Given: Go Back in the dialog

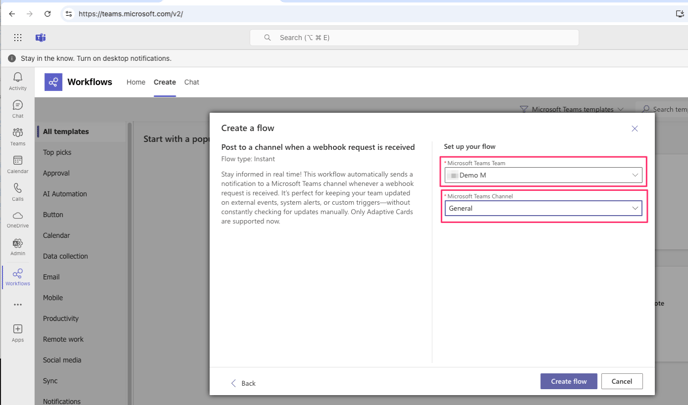Looking at the screenshot, I should tap(243, 383).
